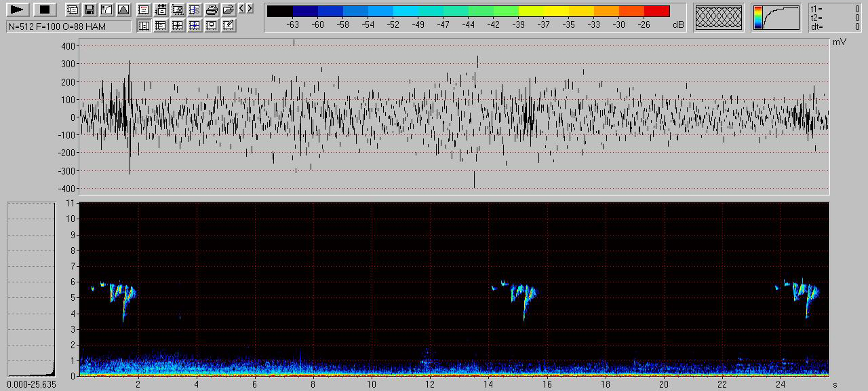
Task: Click the cross-hatched pattern button
Action: point(718,18)
